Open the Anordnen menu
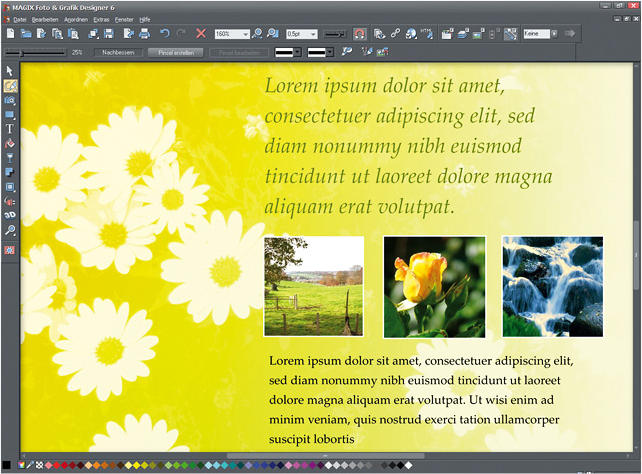The width and height of the screenshot is (642, 474). (76, 20)
